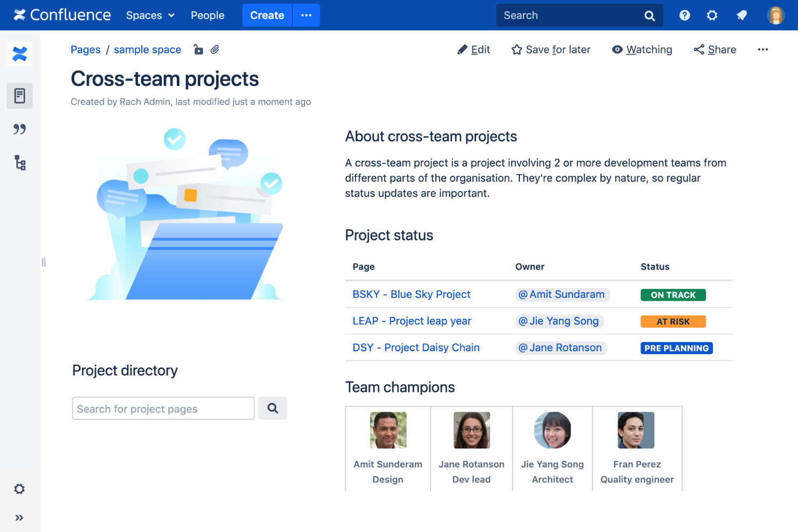The width and height of the screenshot is (798, 532).
Task: Open the page actions ellipsis menu
Action: pyautogui.click(x=763, y=49)
